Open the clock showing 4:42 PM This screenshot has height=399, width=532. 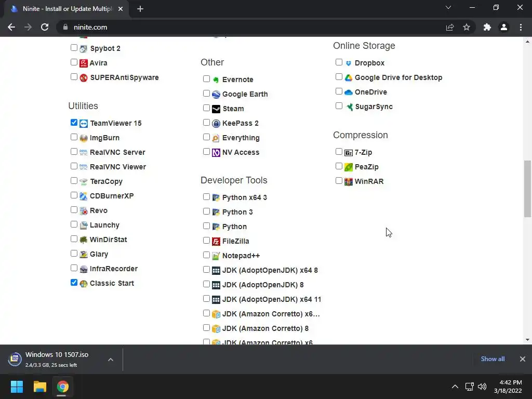[508, 387]
